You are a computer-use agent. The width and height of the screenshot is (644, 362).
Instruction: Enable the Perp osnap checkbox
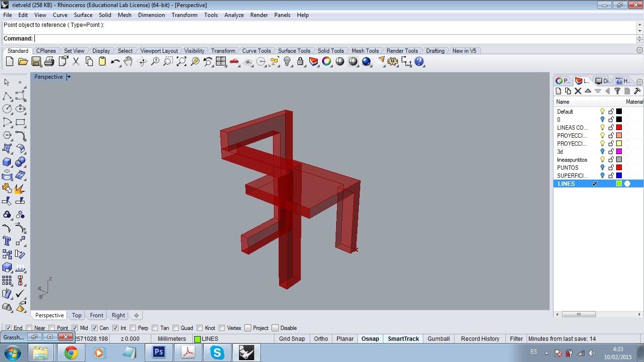tap(133, 328)
